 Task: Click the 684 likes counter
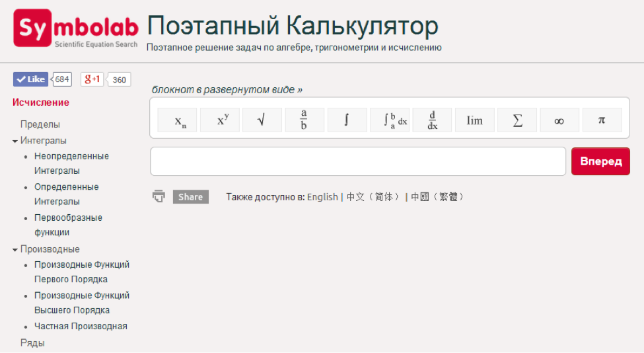coord(61,79)
